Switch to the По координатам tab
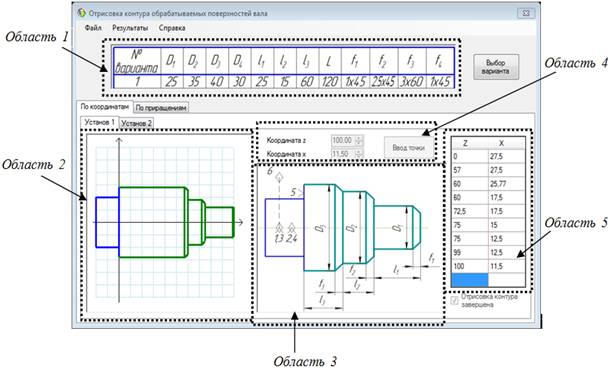The height and width of the screenshot is (370, 613). click(x=104, y=106)
